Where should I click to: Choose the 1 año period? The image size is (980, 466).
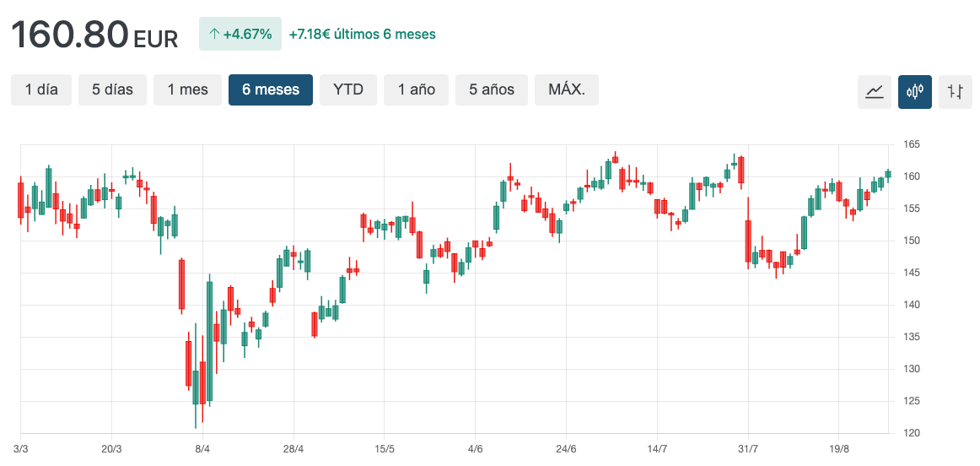coord(417,89)
